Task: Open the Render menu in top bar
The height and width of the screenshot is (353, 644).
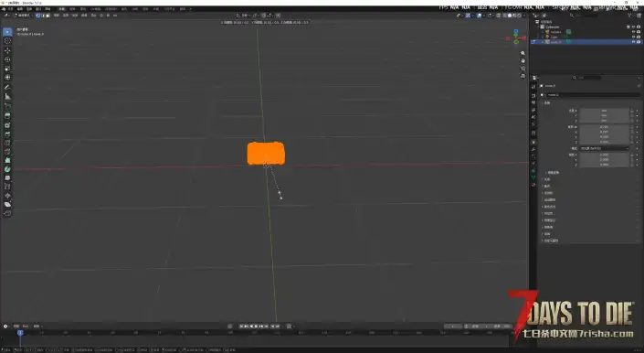Action: (x=29, y=8)
